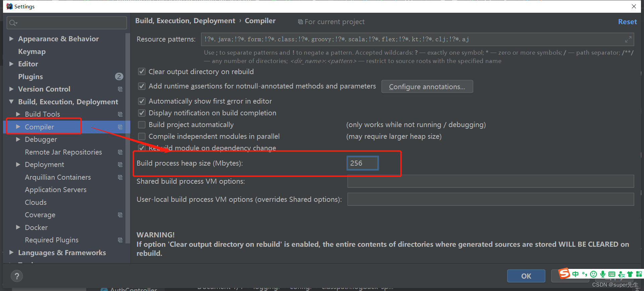Screen dimensions: 644x291
Task: Expand the Compiler node
Action: [x=18, y=127]
